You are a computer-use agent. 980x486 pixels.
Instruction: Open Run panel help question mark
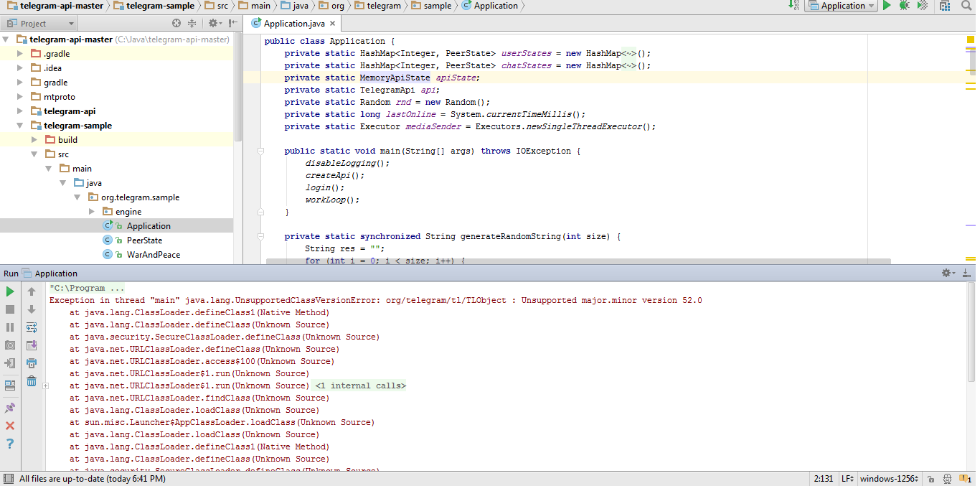tap(10, 444)
